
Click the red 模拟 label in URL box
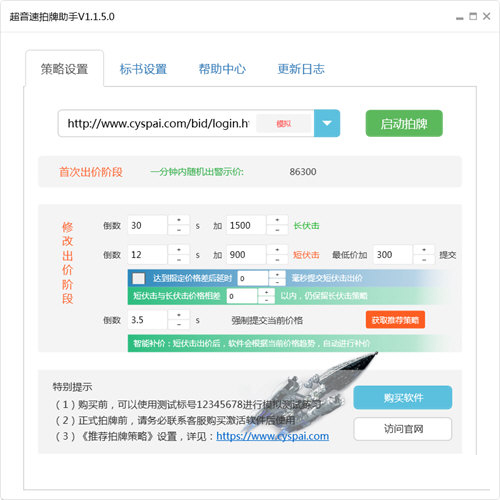click(284, 124)
